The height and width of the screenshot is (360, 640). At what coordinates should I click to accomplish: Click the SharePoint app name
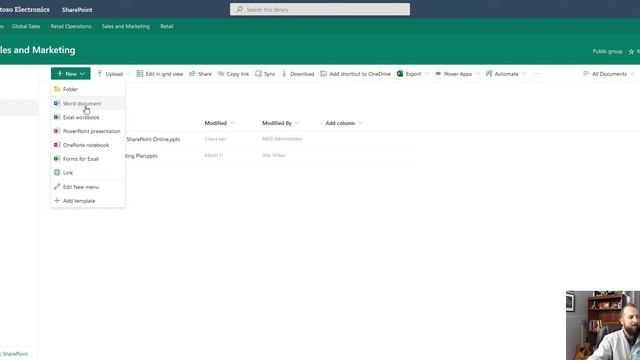[77, 9]
